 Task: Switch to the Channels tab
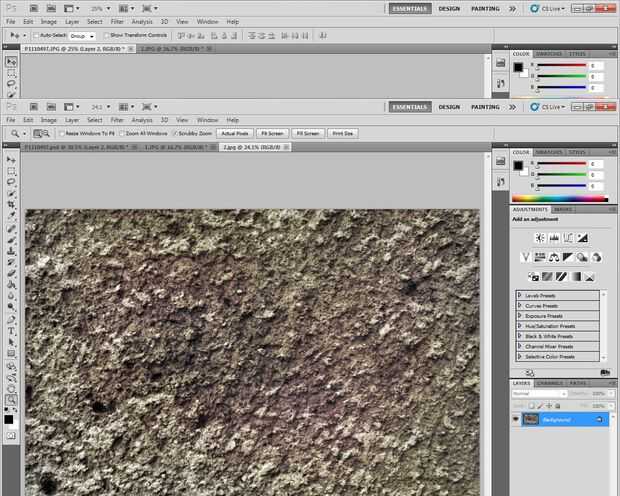tap(550, 383)
